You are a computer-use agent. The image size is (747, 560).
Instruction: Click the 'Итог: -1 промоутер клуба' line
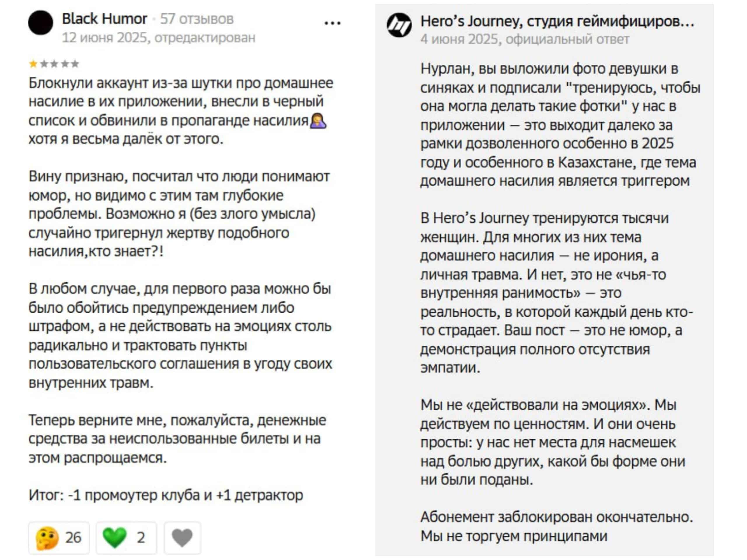(x=166, y=495)
